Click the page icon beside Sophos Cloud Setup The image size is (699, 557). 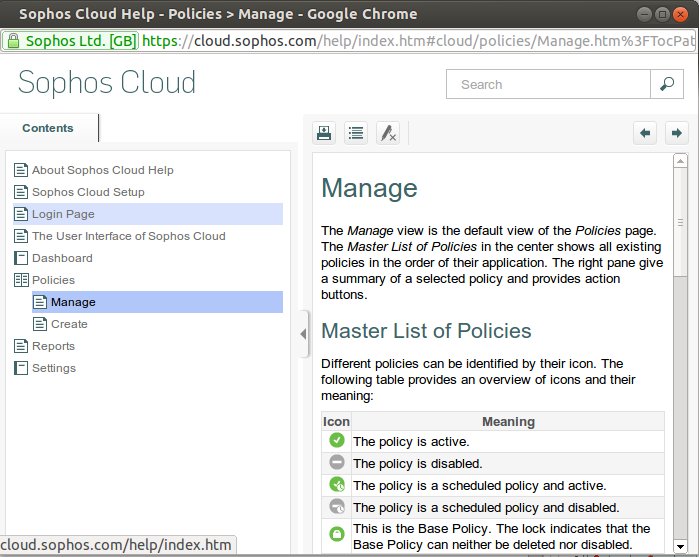[x=21, y=192]
